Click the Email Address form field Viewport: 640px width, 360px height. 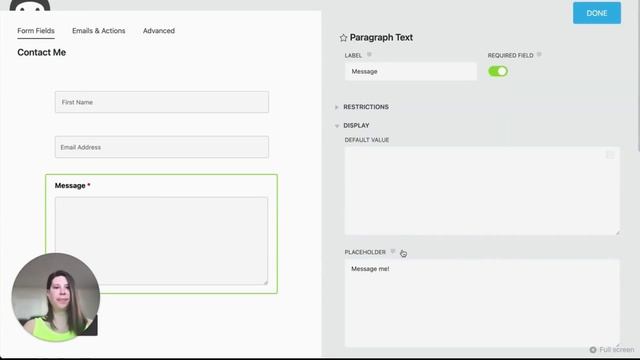click(x=162, y=147)
